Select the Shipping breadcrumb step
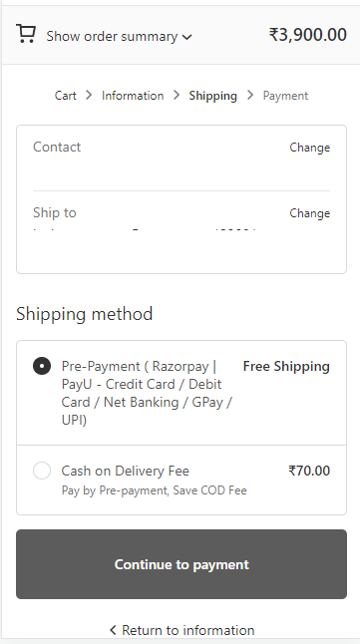This screenshot has height=644, width=360. point(212,96)
